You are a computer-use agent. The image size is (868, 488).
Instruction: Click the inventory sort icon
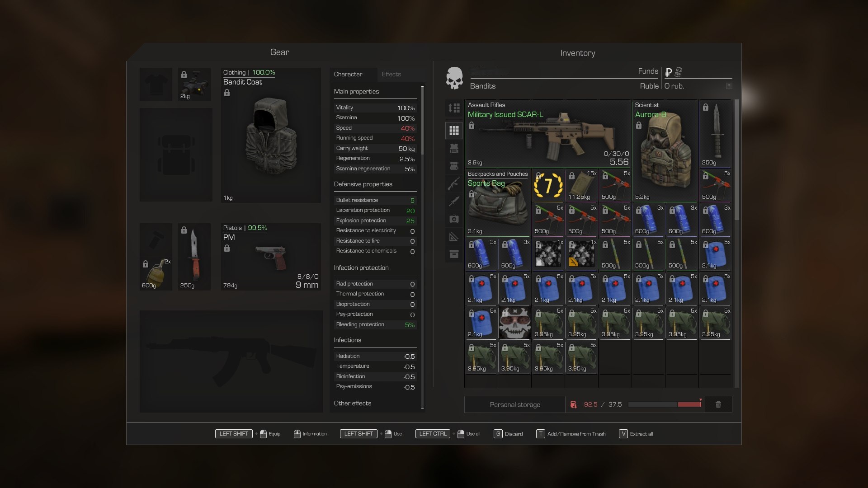pyautogui.click(x=454, y=108)
